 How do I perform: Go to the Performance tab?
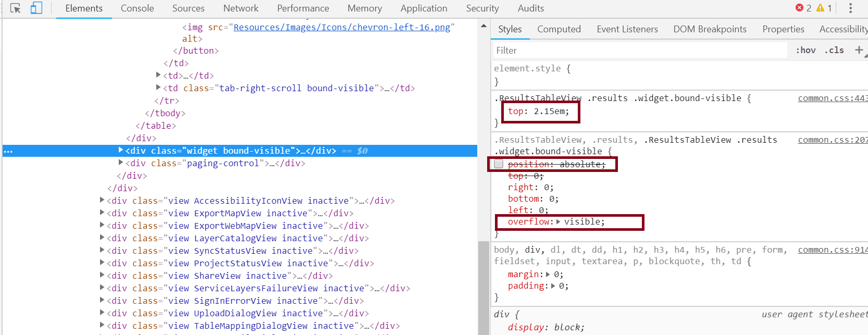[x=303, y=8]
